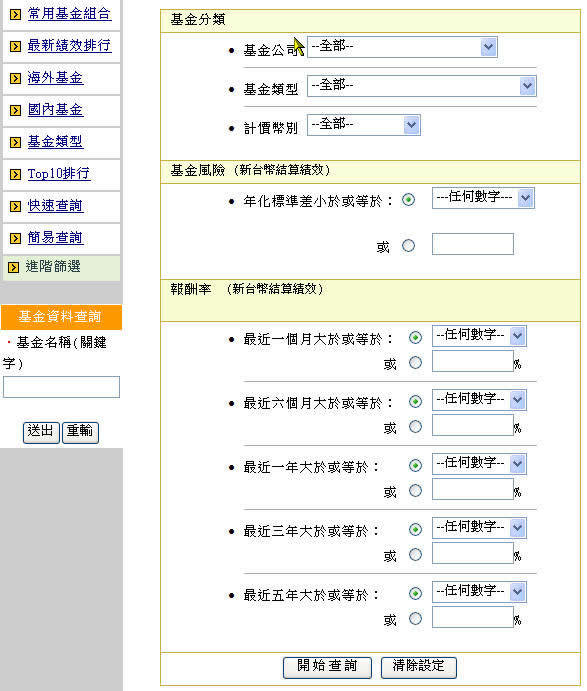Click arrow icon beside 海外基金
This screenshot has width=587, height=691.
(x=15, y=78)
